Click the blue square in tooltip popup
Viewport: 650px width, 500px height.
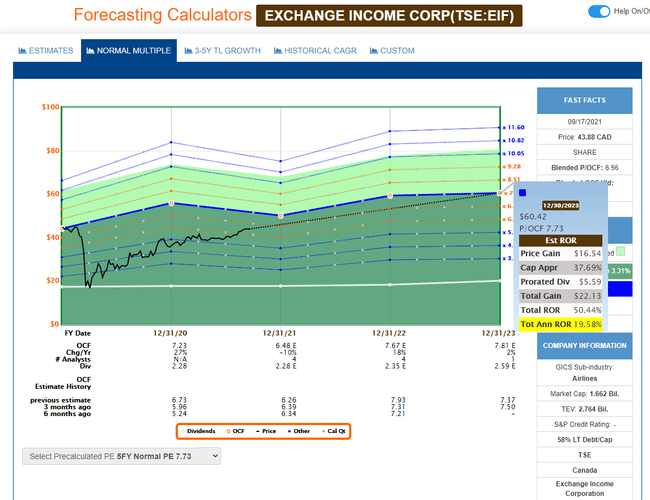pyautogui.click(x=522, y=192)
